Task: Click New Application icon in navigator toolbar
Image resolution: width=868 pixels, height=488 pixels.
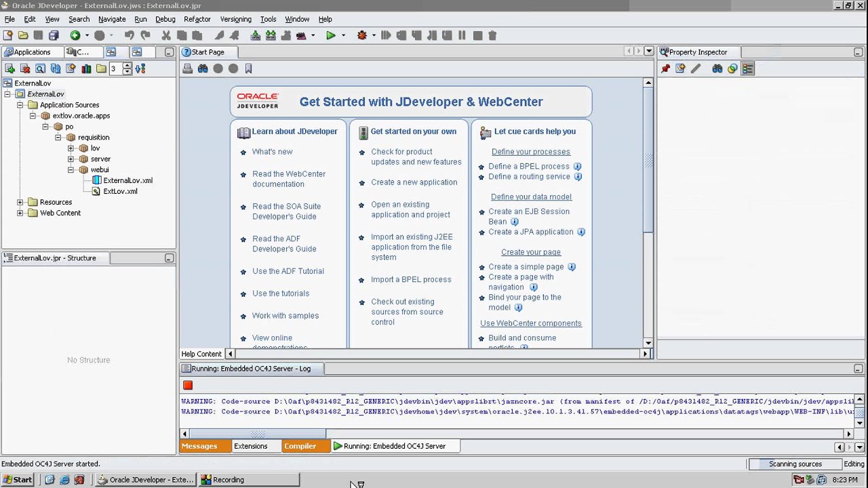Action: (9, 68)
